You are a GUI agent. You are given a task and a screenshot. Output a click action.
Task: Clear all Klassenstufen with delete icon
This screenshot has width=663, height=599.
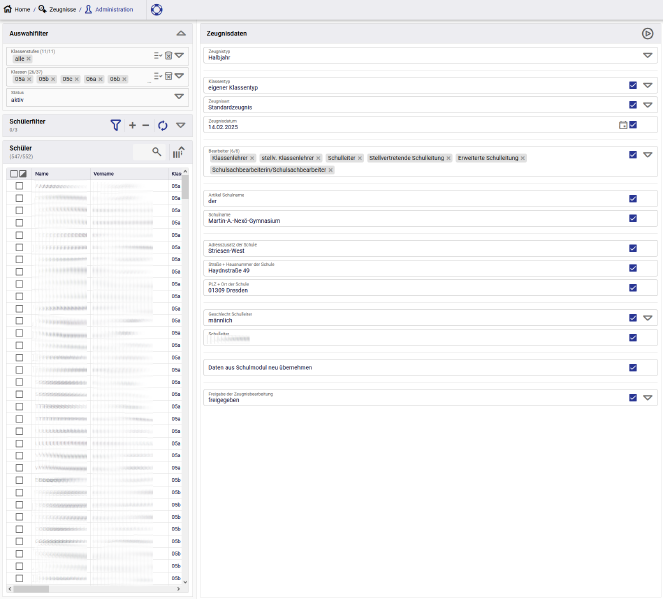[168, 56]
